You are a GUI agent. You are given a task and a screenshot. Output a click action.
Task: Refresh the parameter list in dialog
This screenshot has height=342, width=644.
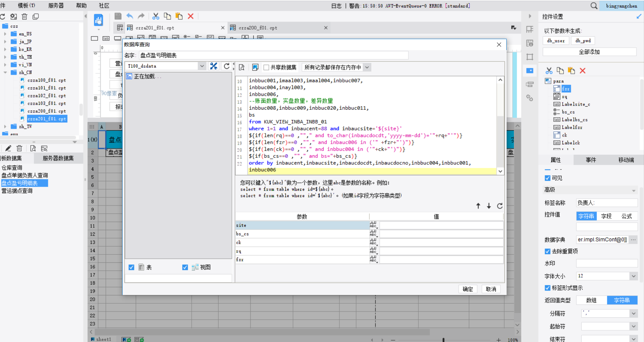pyautogui.click(x=500, y=206)
